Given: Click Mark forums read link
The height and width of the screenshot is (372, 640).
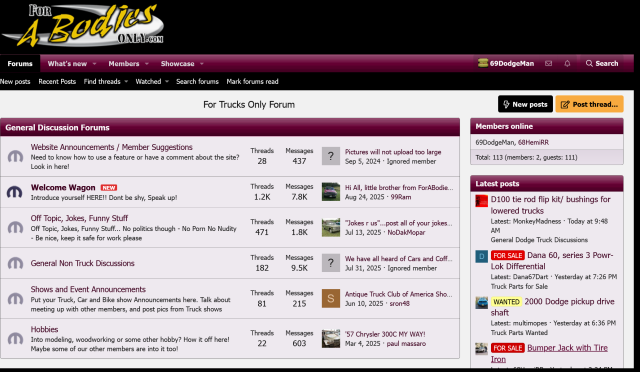Looking at the screenshot, I should click(x=252, y=82).
